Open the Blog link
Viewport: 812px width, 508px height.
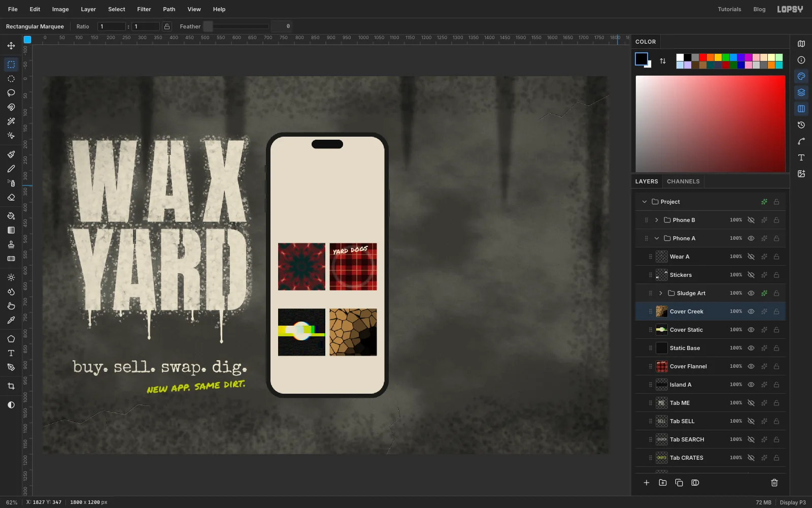pyautogui.click(x=759, y=9)
